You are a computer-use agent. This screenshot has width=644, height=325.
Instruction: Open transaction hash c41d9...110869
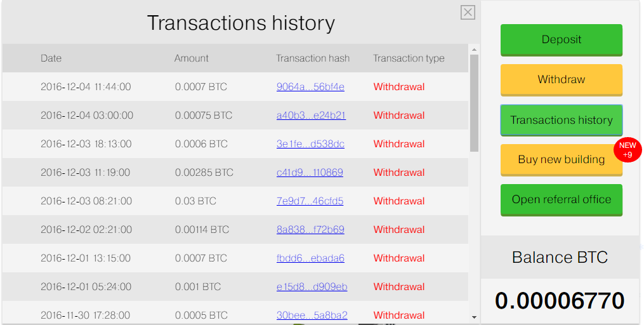[310, 173]
